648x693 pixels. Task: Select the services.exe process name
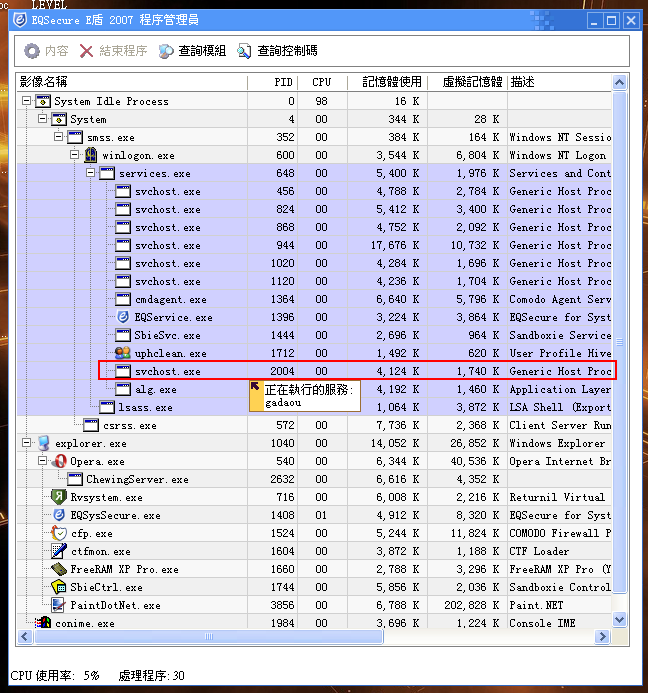pos(155,174)
